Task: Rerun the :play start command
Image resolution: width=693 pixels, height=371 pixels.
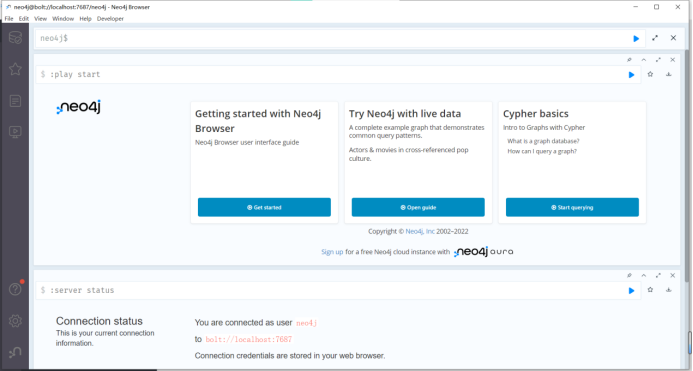Action: coord(631,75)
